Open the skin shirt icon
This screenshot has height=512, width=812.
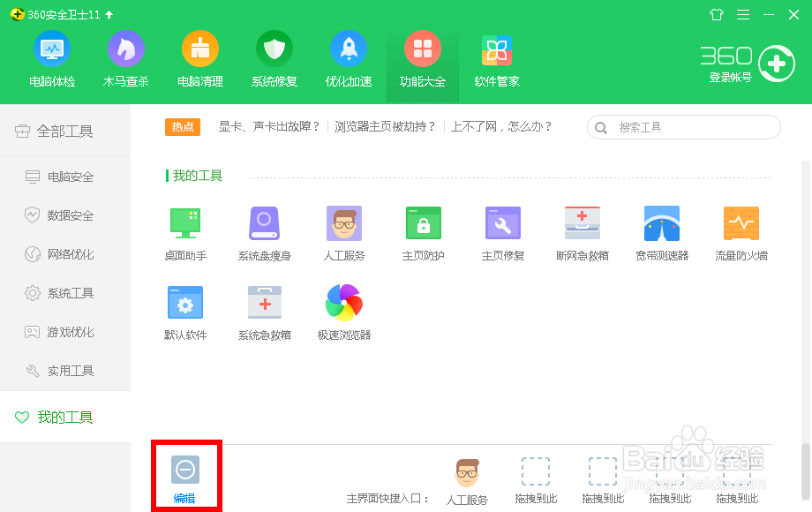click(x=717, y=14)
